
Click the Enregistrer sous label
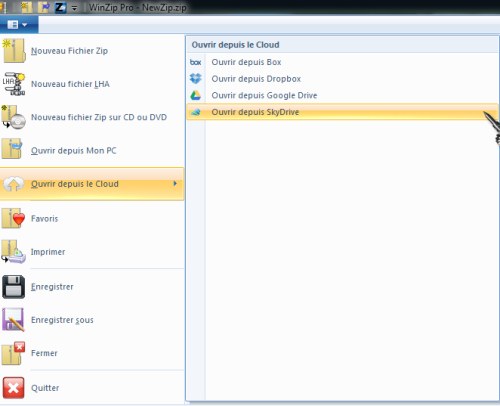click(x=62, y=320)
